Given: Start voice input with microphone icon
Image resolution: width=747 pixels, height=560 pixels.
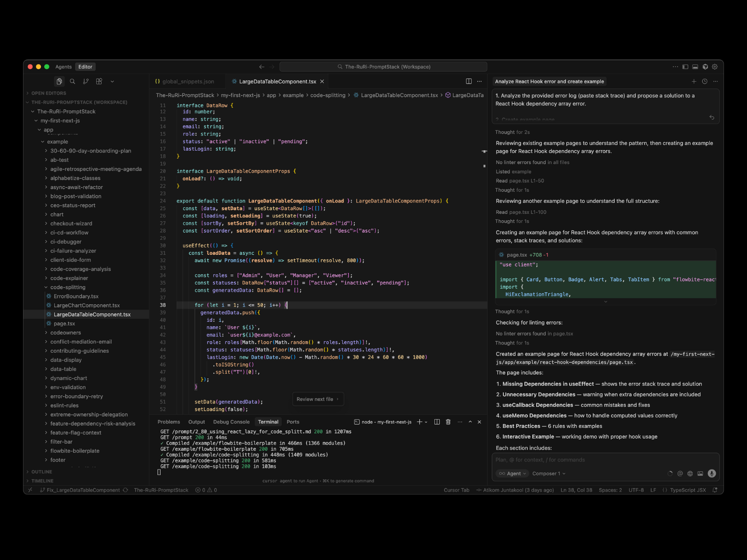Looking at the screenshot, I should click(x=712, y=474).
